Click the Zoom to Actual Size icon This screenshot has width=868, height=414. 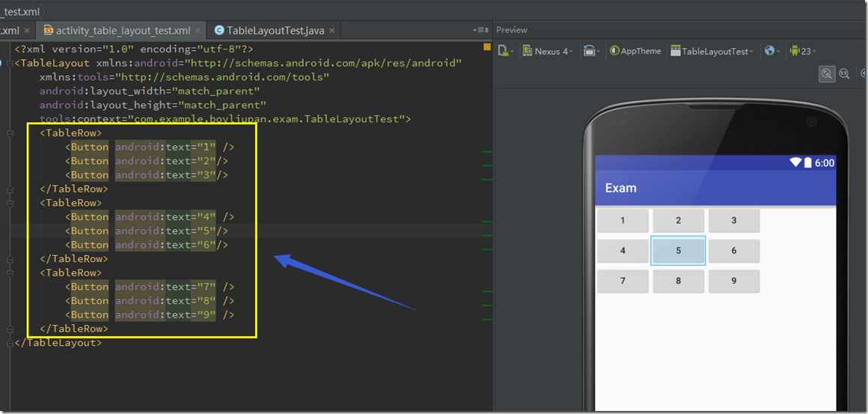pyautogui.click(x=844, y=74)
